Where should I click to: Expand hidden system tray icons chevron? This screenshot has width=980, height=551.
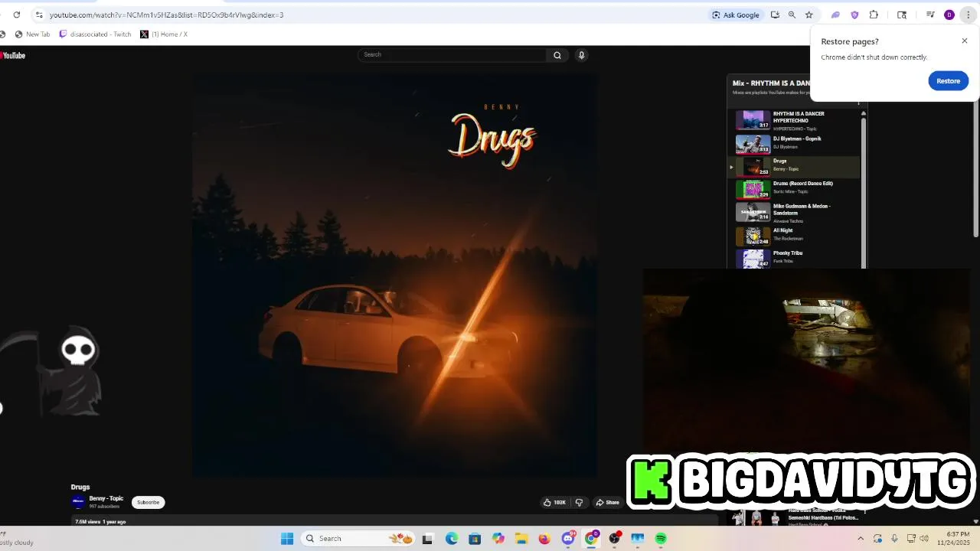(860, 539)
